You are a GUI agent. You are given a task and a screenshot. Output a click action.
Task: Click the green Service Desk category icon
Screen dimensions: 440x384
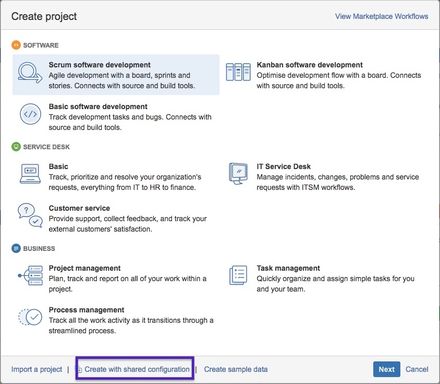(x=16, y=147)
